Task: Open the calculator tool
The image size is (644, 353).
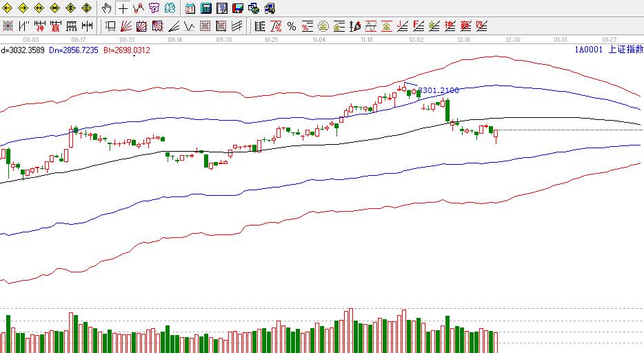Action: tap(205, 8)
